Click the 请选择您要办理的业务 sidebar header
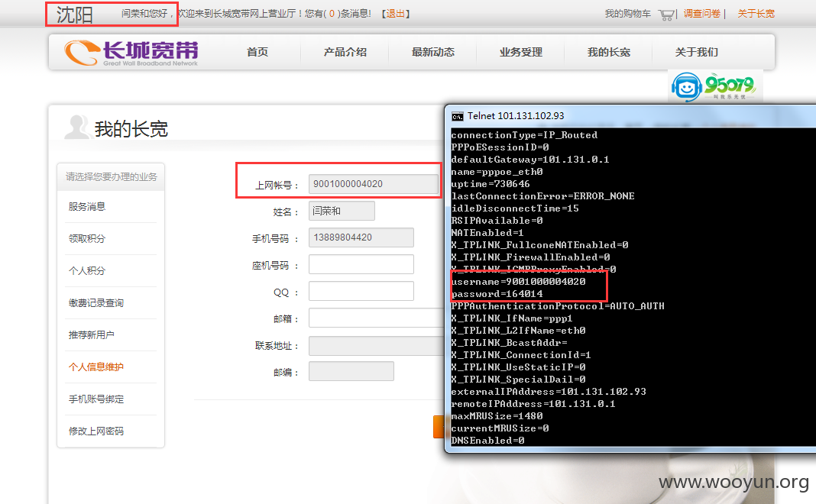Image resolution: width=816 pixels, height=504 pixels. [x=111, y=177]
